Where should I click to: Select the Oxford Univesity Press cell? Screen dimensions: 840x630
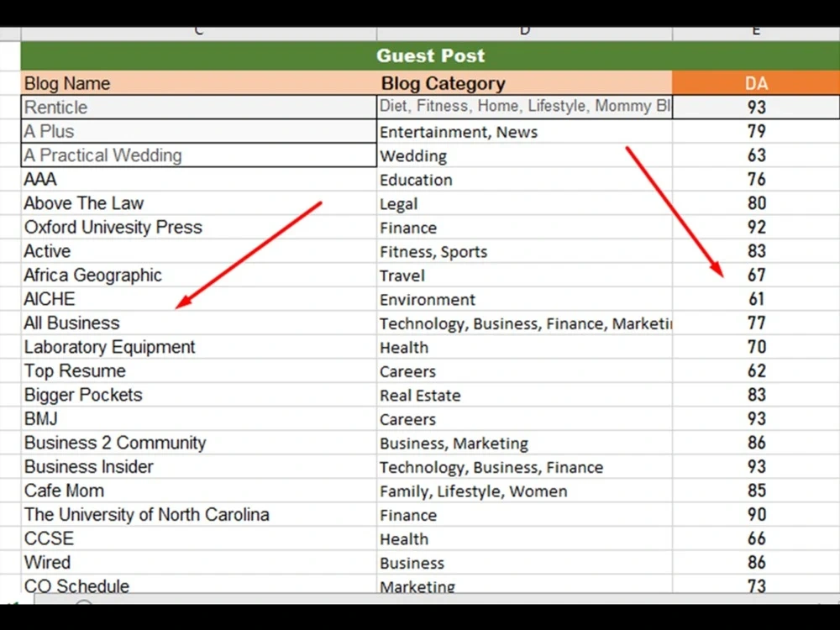tap(199, 227)
